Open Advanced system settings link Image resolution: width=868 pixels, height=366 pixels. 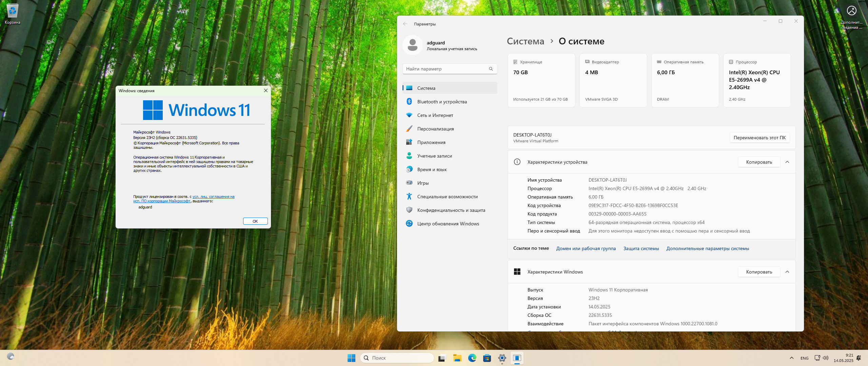tap(708, 248)
